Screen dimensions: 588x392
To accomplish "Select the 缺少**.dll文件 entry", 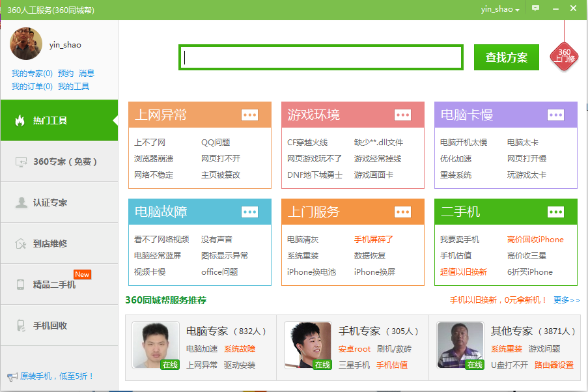I will coord(379,143).
